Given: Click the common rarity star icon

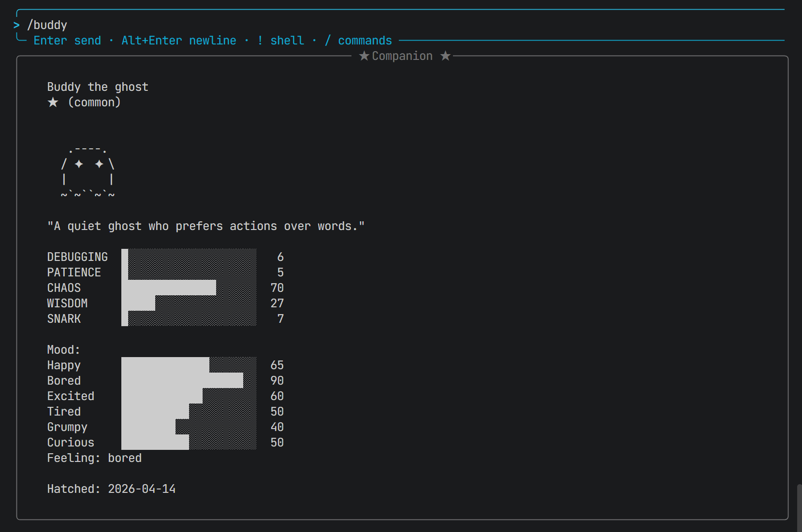Looking at the screenshot, I should (53, 102).
